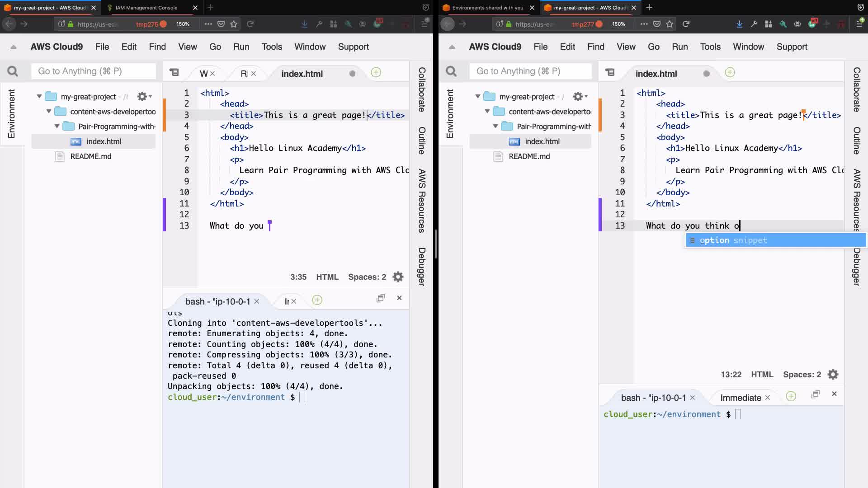Click Spaces: 2 in right status bar
868x488 pixels.
tap(802, 374)
